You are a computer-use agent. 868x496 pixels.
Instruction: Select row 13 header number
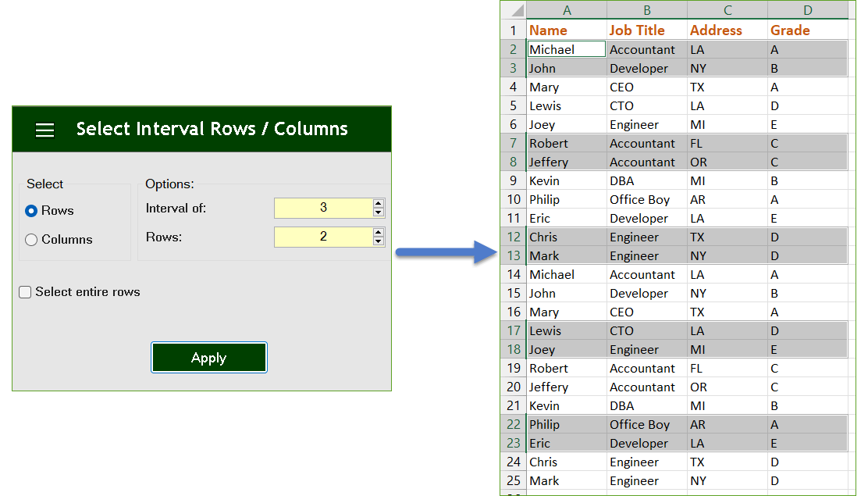tap(514, 255)
